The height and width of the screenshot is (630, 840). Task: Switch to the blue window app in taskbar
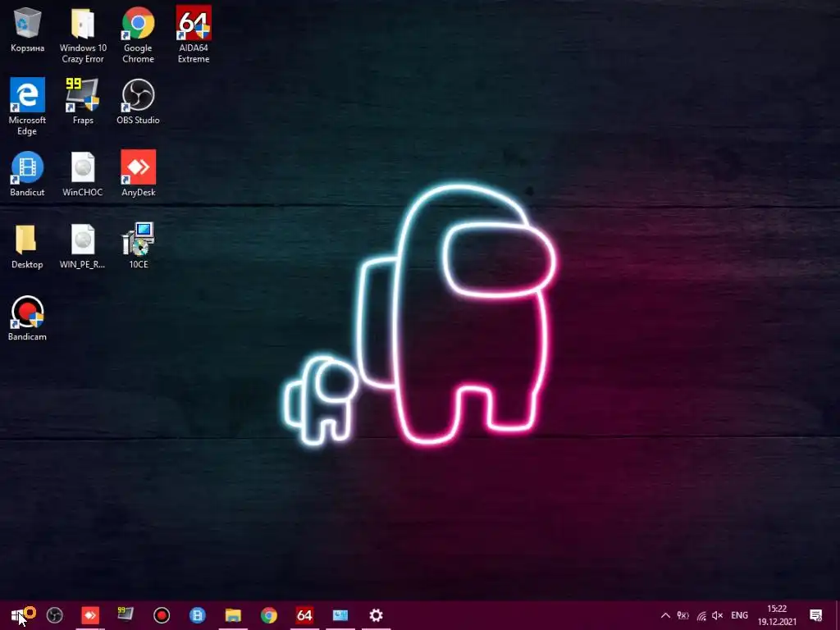click(340, 615)
